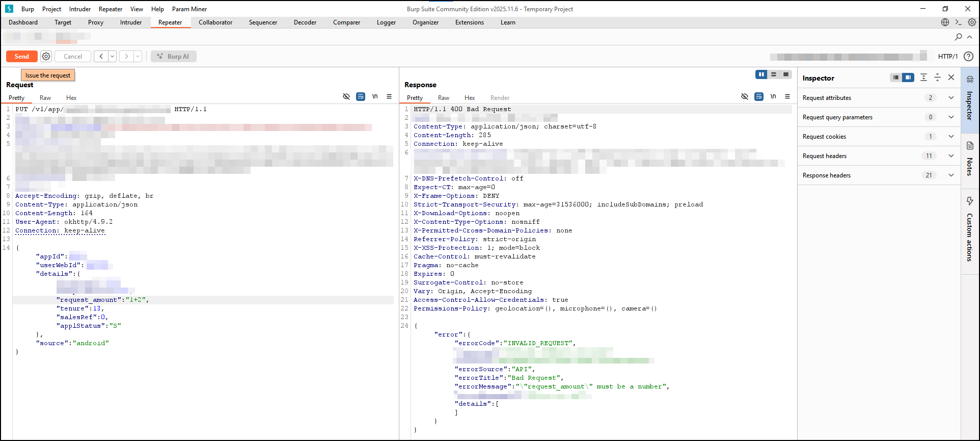Open the Logger tab
980x441 pixels.
point(387,22)
